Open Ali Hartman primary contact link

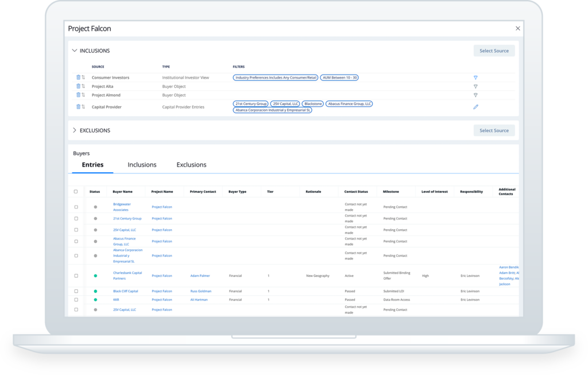point(199,300)
